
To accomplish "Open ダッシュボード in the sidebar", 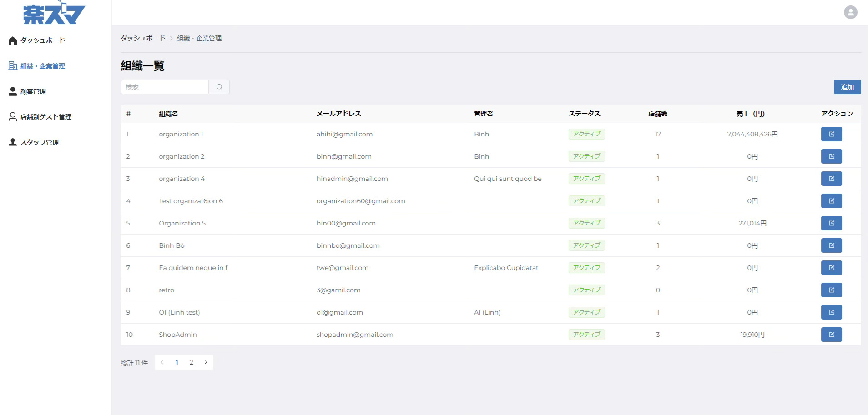I will tap(42, 40).
